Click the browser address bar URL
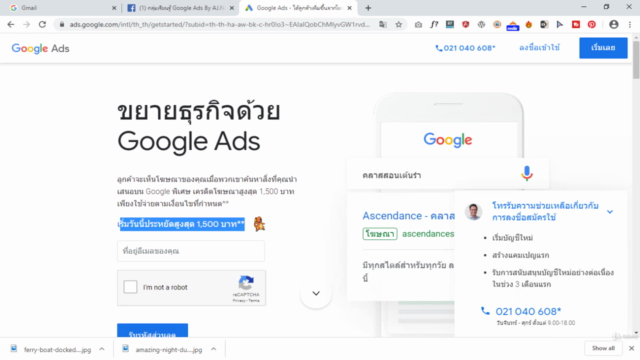Image resolution: width=640 pixels, height=360 pixels. (x=220, y=24)
